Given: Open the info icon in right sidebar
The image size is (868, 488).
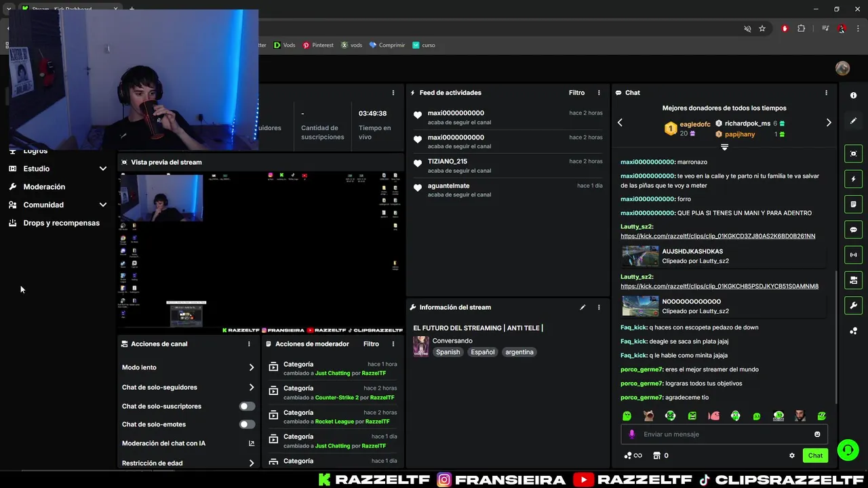Looking at the screenshot, I should pos(853,96).
